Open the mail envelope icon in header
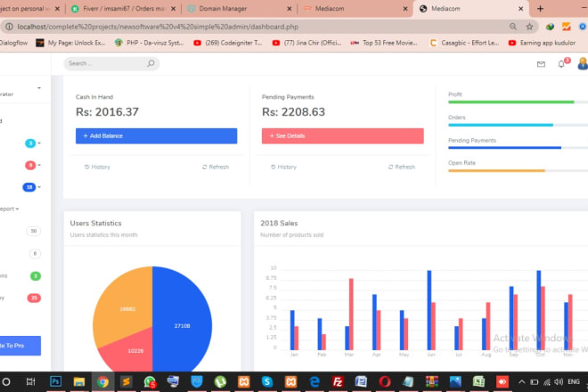This screenshot has width=588, height=392. (x=541, y=64)
